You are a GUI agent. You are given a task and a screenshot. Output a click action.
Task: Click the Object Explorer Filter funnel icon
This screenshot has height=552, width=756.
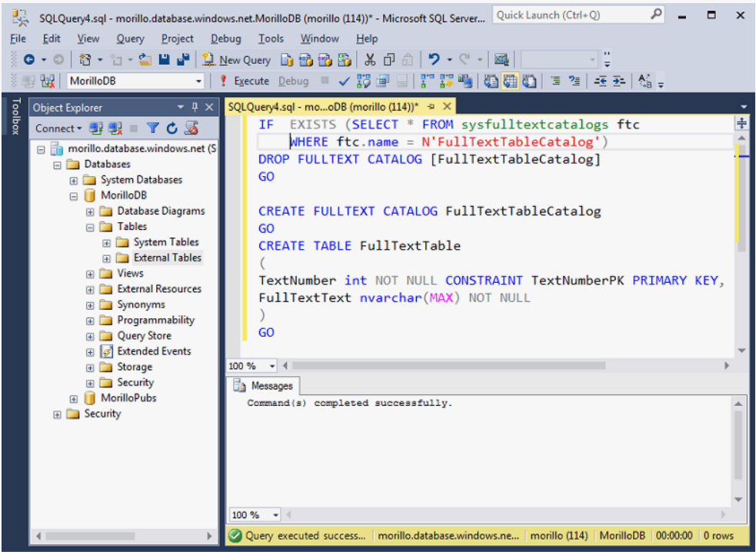click(x=153, y=128)
